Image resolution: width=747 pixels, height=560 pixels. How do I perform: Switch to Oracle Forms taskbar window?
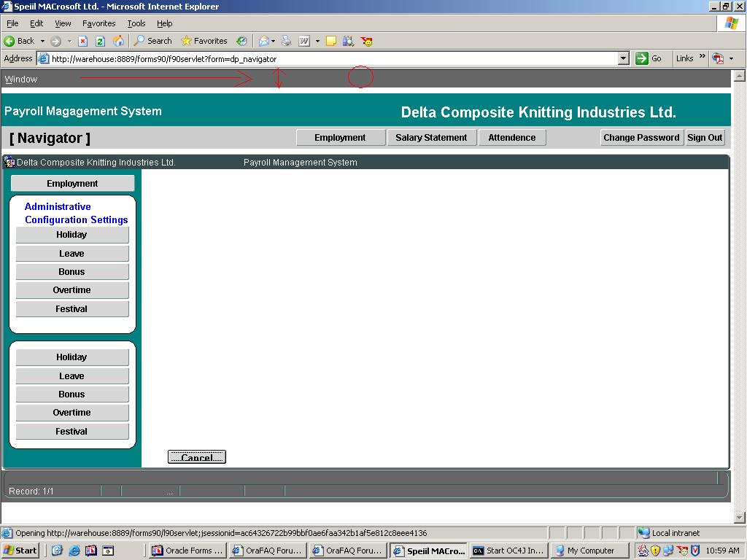(187, 551)
